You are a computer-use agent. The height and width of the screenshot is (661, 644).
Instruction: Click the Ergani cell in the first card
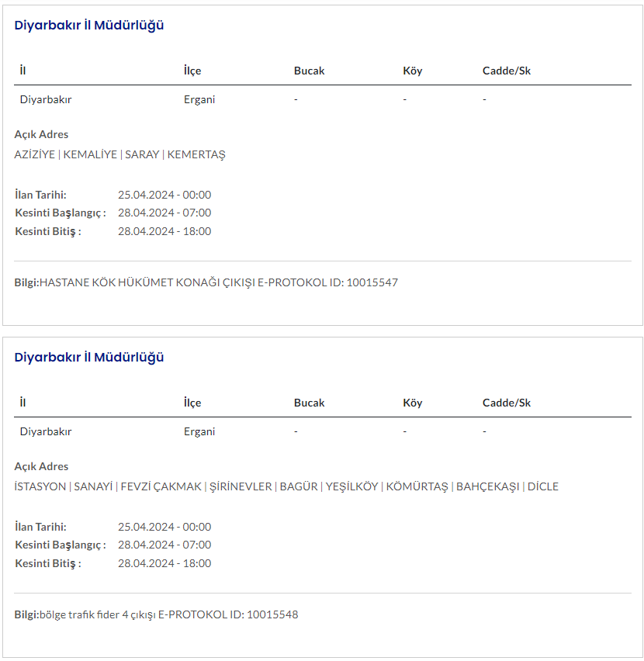pos(199,99)
